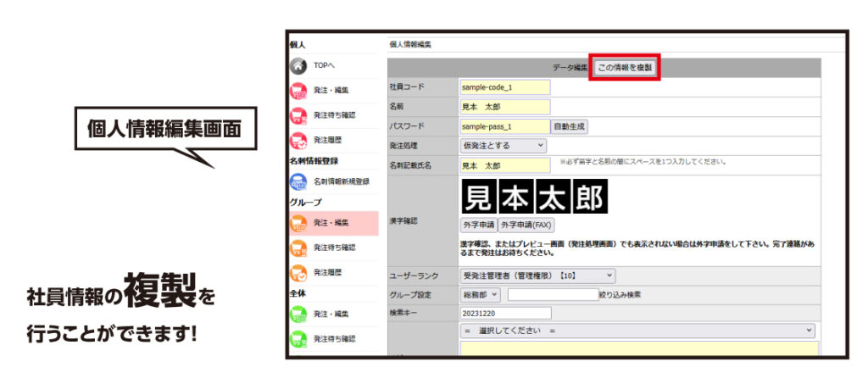Expand the 発注処理 dropdown
Screen dimensions: 868x384
[x=503, y=146]
